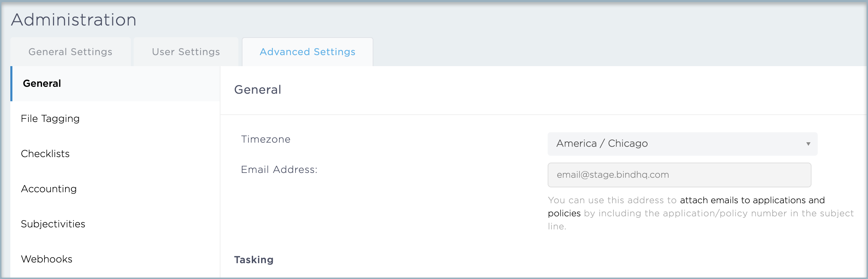Open the File Tagging section
The height and width of the screenshot is (279, 868).
[50, 119]
